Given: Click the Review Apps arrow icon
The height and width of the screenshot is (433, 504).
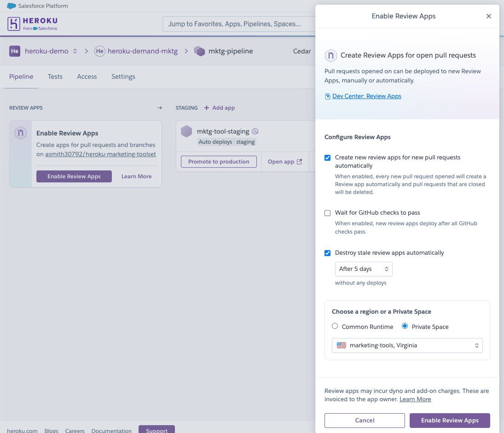Looking at the screenshot, I should click(159, 108).
